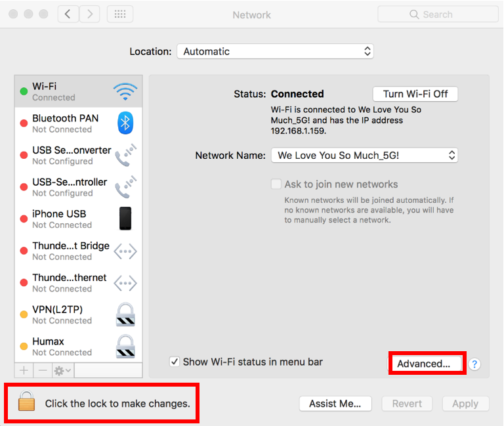Select the Thunde...t Bridge service

click(x=79, y=251)
